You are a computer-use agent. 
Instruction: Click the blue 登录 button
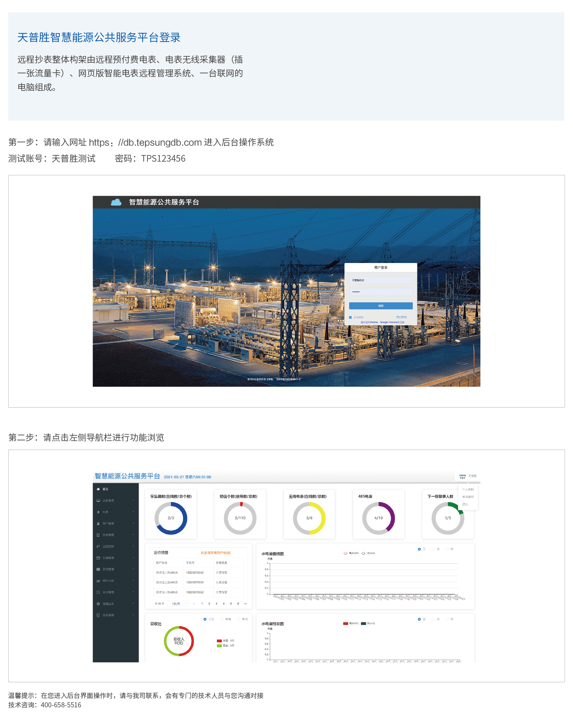[x=381, y=306]
